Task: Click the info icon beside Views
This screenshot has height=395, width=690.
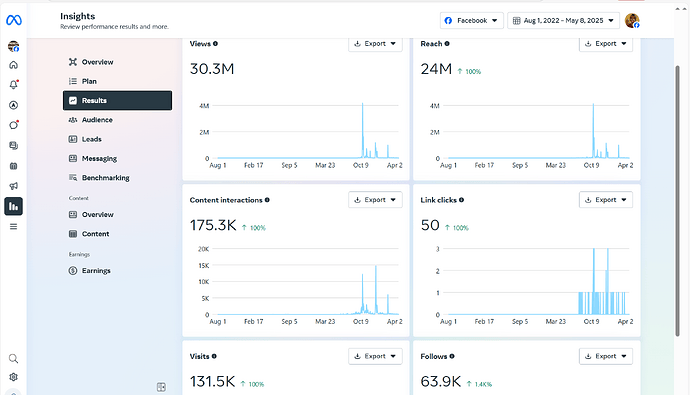Action: point(215,44)
